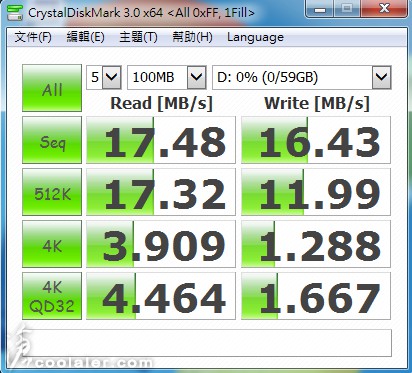The width and height of the screenshot is (412, 373).
Task: Open the test count dropdown showing 5
Action: (x=104, y=77)
